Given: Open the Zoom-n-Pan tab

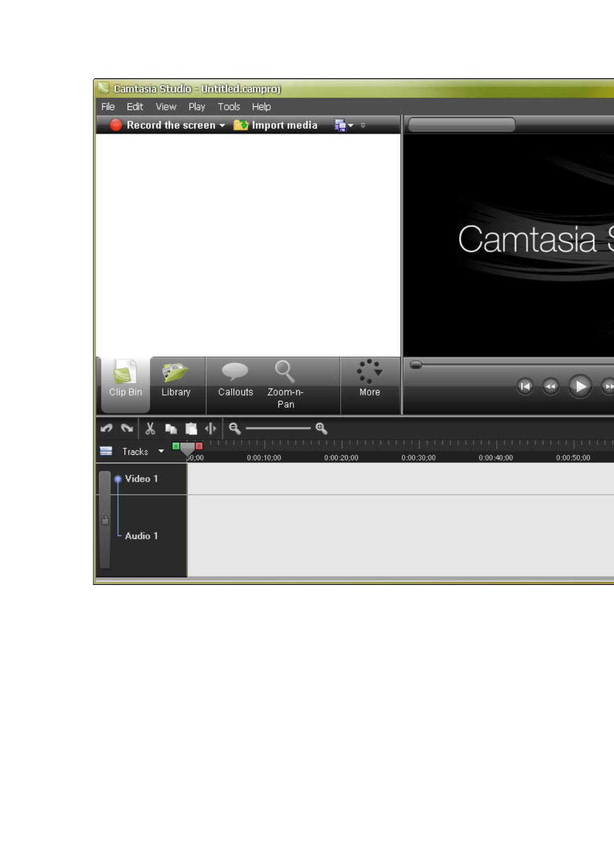Looking at the screenshot, I should pyautogui.click(x=285, y=385).
